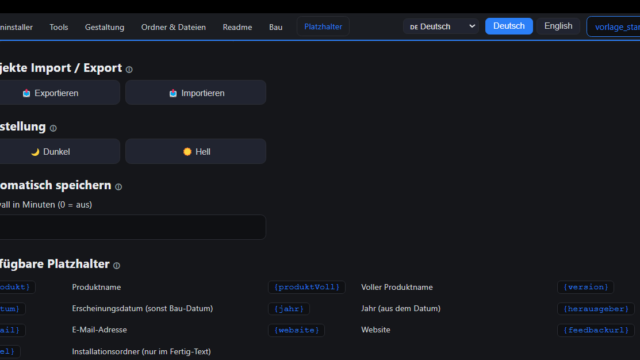Click the vorlage_ file field
Viewport: 640px width, 360px height.
pyautogui.click(x=613, y=27)
